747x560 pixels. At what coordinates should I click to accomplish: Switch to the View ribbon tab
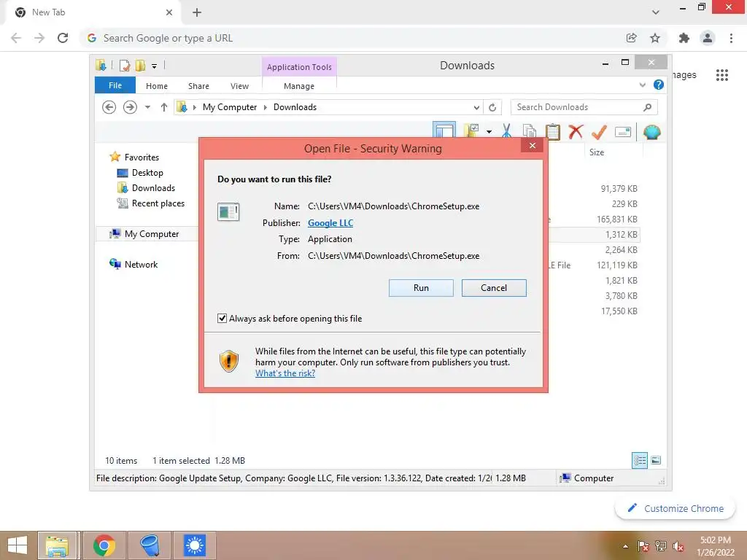point(239,86)
